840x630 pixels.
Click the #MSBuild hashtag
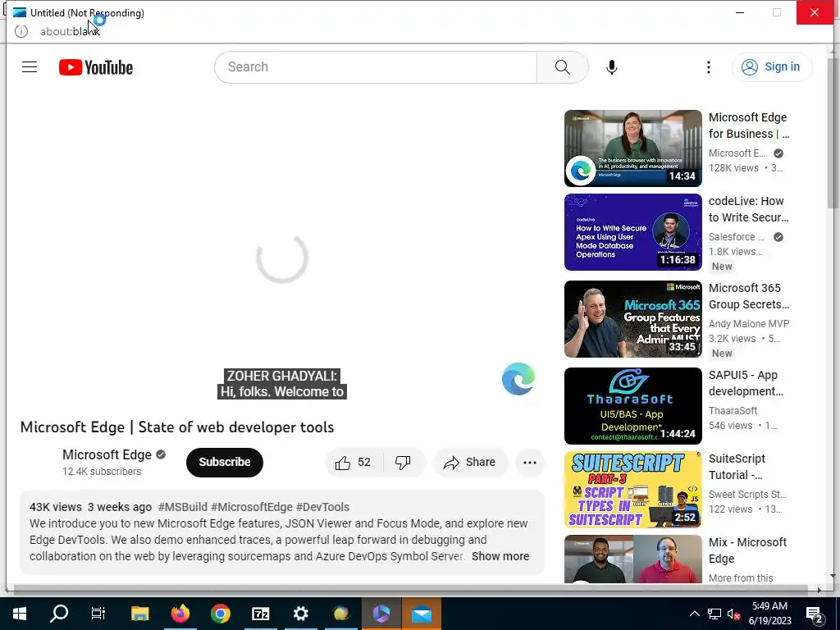coord(183,507)
